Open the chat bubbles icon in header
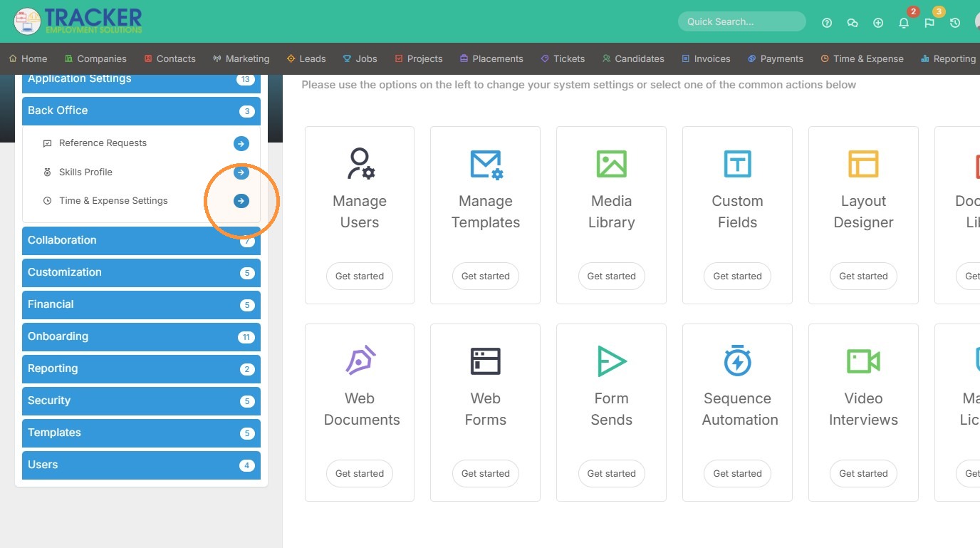The height and width of the screenshot is (548, 980). 853,23
